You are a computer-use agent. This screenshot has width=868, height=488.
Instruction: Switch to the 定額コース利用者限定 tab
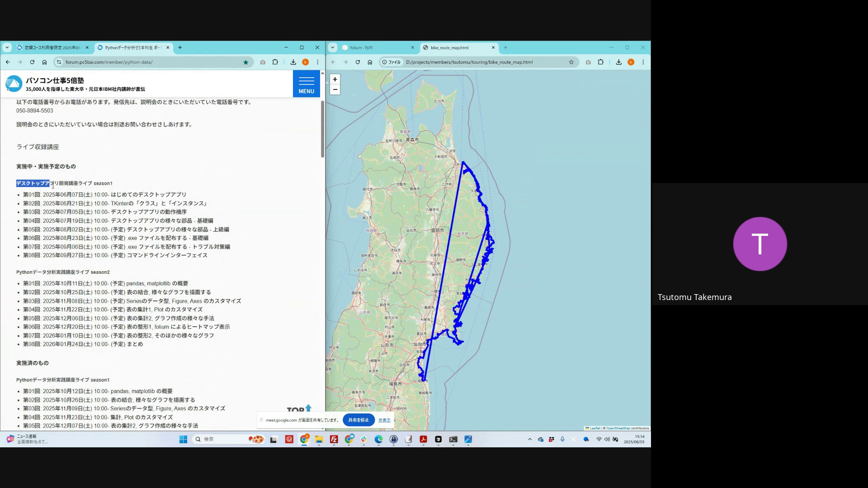click(x=50, y=47)
